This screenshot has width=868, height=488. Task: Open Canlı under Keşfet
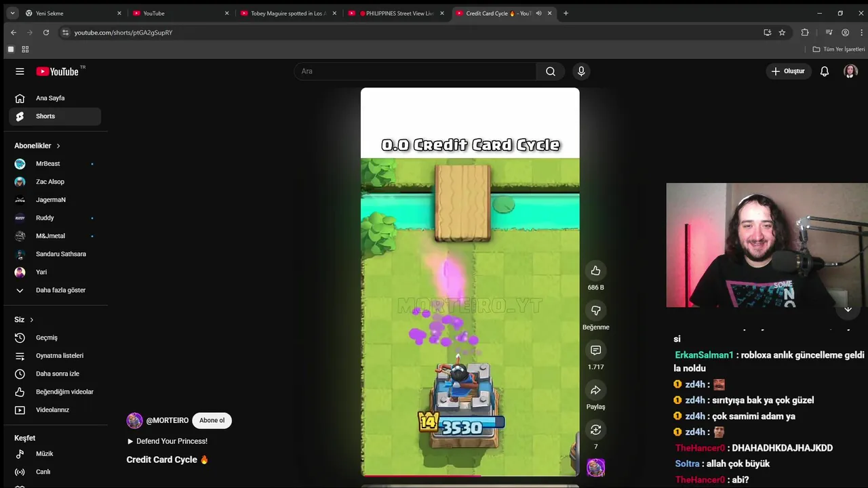(55, 472)
